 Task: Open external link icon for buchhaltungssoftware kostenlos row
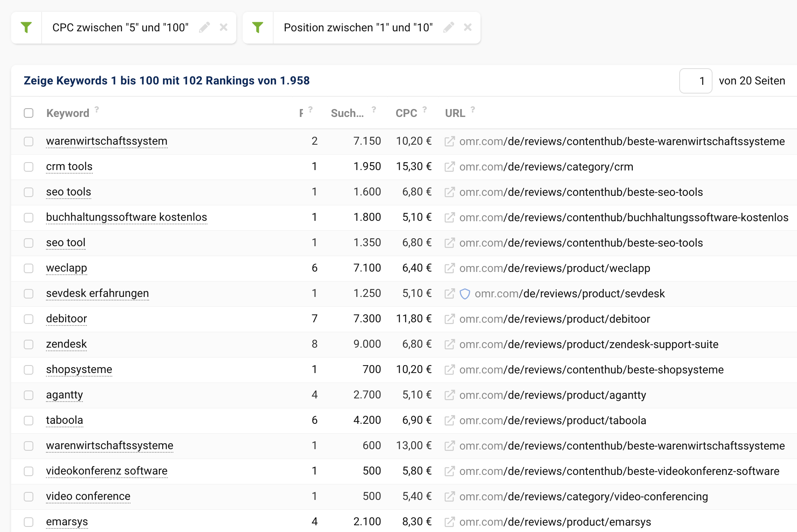tap(449, 218)
